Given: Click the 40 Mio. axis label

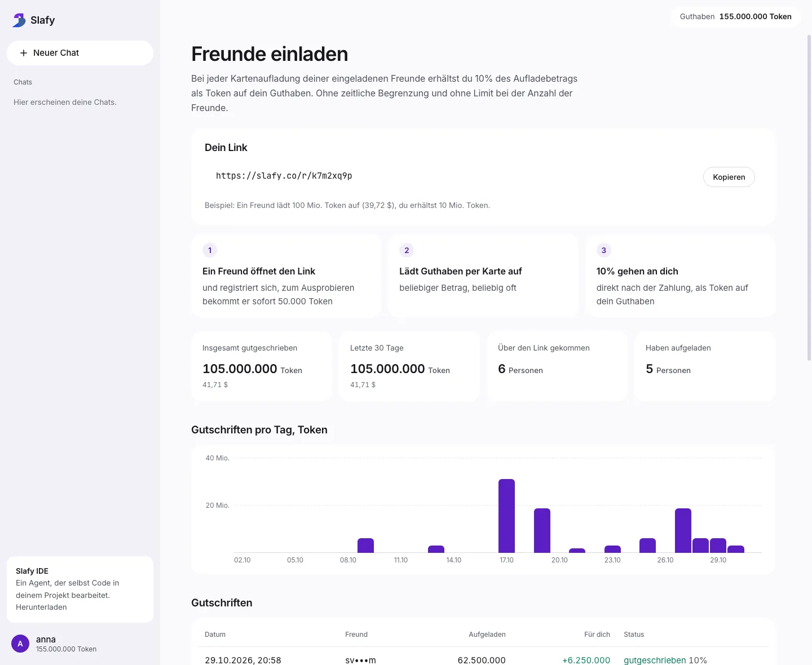Looking at the screenshot, I should (218, 458).
